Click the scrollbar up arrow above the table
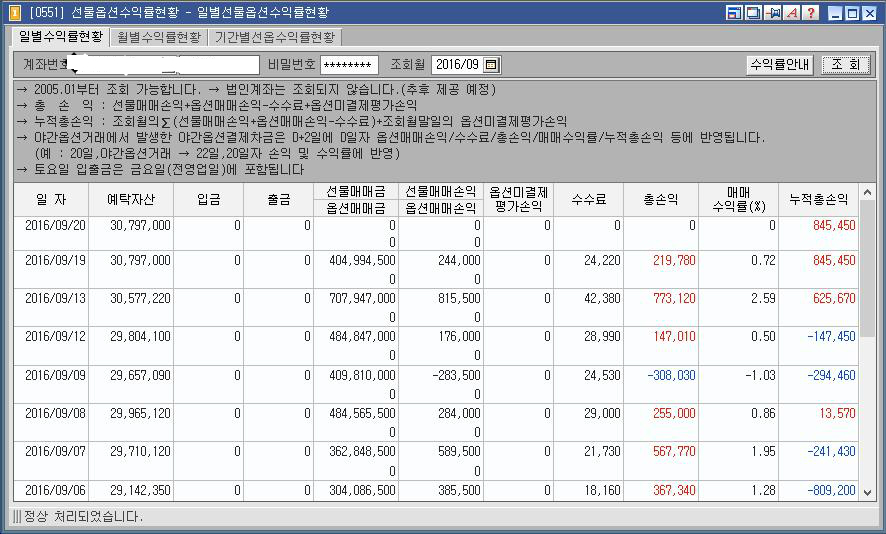The image size is (886, 534). (x=867, y=193)
